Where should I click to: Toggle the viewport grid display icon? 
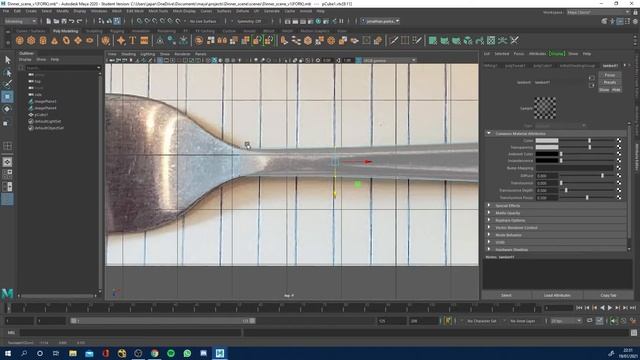point(160,60)
